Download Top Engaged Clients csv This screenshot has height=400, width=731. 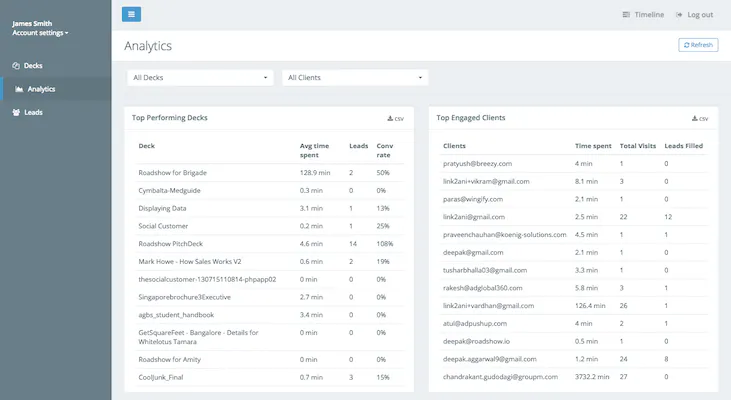(700, 118)
